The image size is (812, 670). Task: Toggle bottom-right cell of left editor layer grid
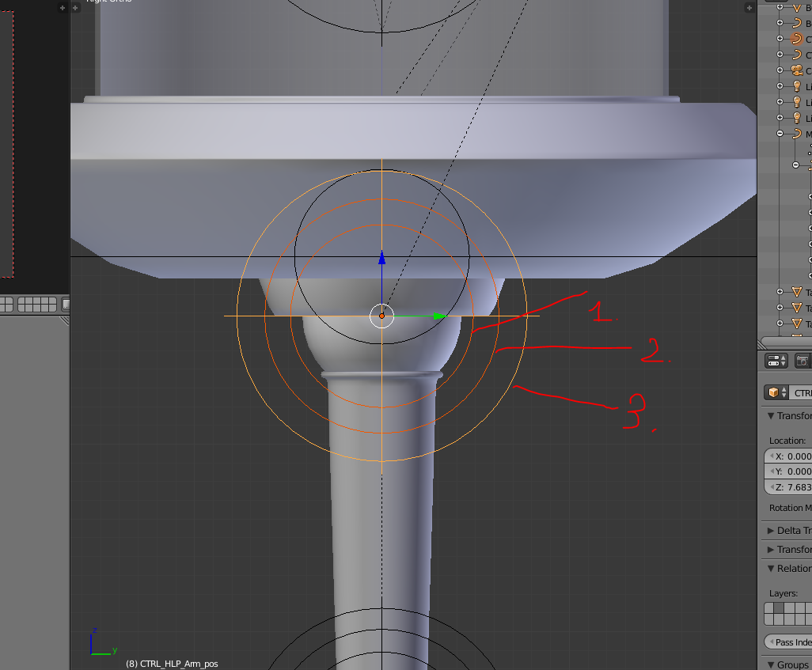coord(52,308)
